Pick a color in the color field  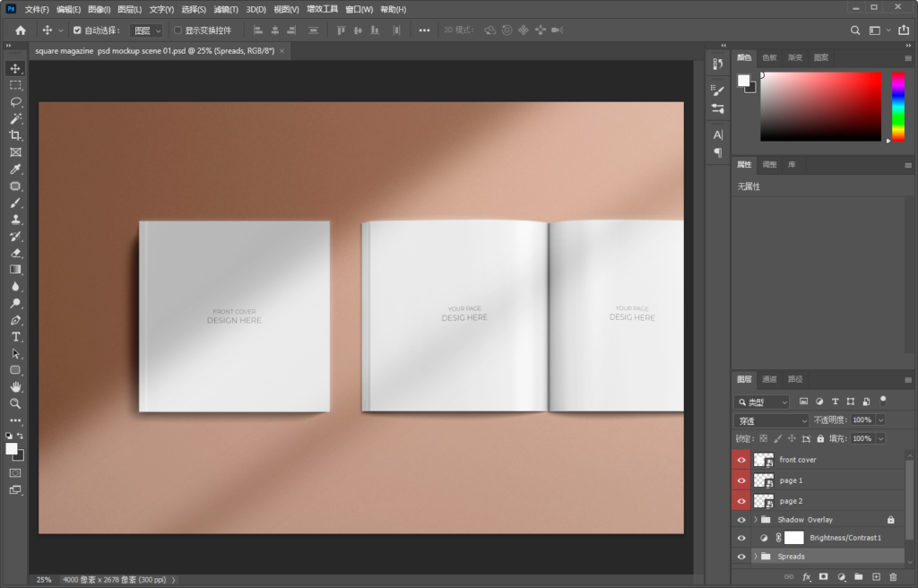coord(821,107)
